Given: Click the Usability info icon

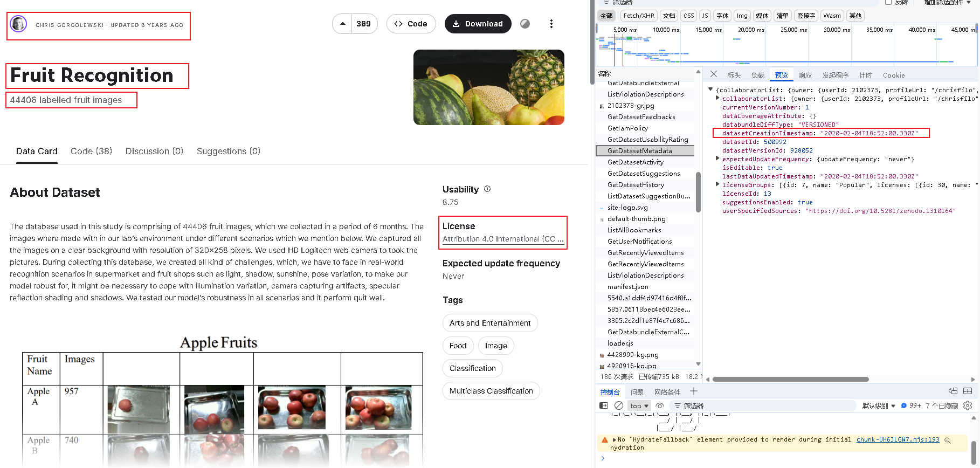Looking at the screenshot, I should tap(487, 189).
